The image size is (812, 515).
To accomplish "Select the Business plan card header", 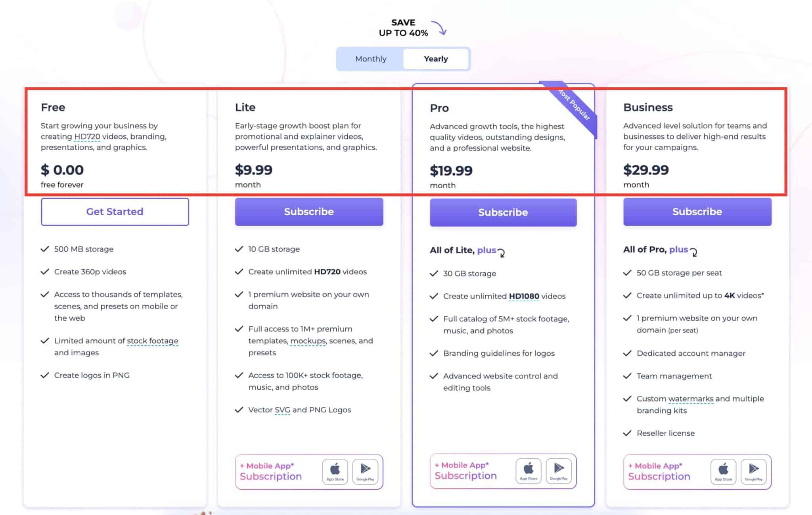I will (x=648, y=107).
